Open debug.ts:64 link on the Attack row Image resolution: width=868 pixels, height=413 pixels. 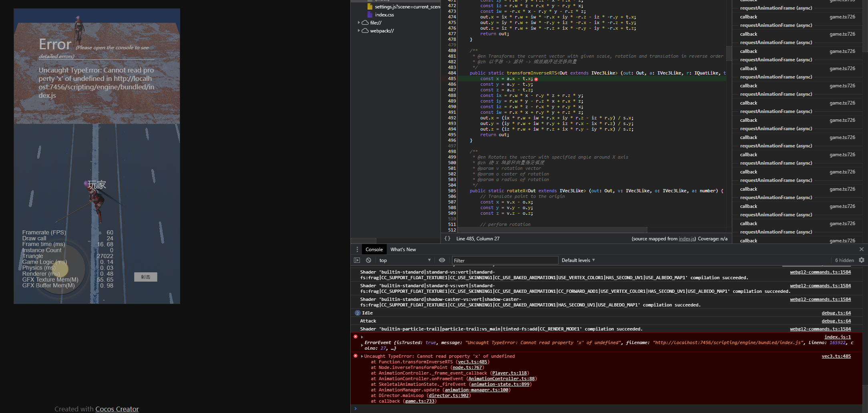836,321
